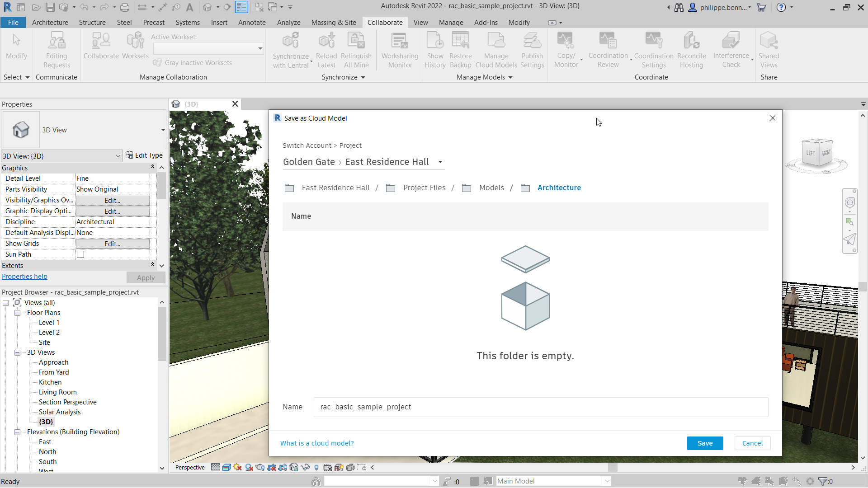Image resolution: width=868 pixels, height=488 pixels.
Task: Click the Default 3D View house icon
Action: 208,7
